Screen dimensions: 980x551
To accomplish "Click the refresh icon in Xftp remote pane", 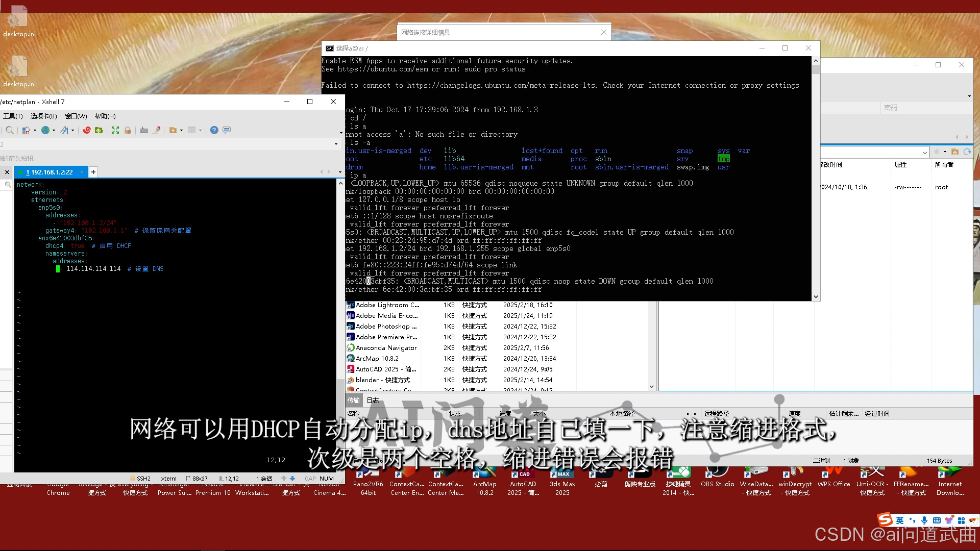I will pyautogui.click(x=967, y=152).
